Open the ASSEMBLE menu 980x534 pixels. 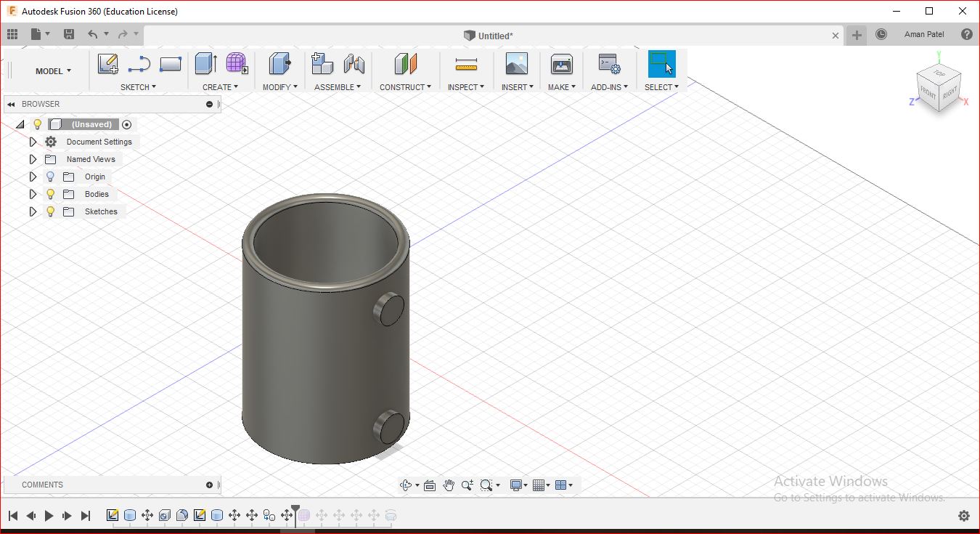pyautogui.click(x=338, y=87)
